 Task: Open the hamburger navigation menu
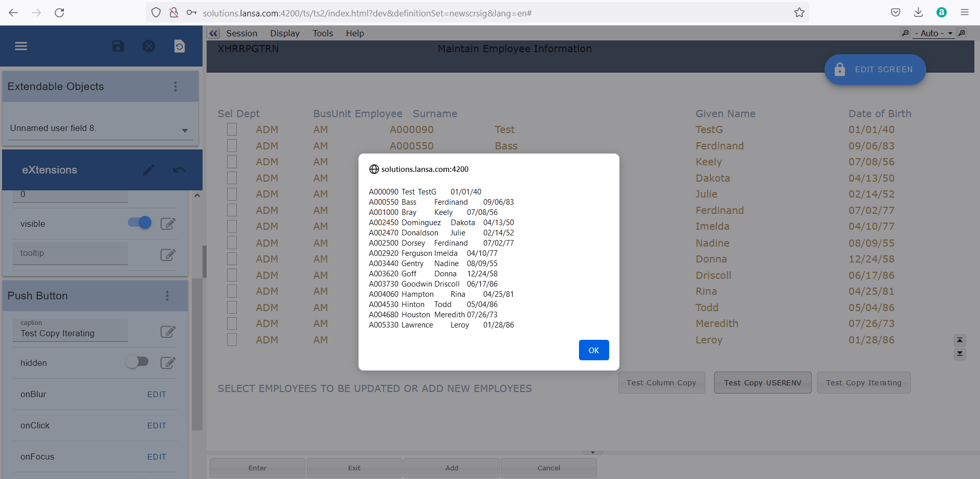point(21,46)
